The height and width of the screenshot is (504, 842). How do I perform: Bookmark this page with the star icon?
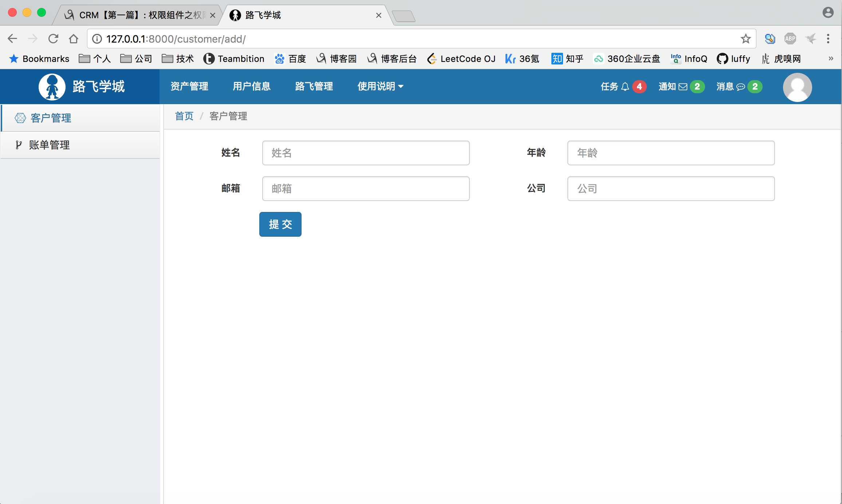[745, 39]
